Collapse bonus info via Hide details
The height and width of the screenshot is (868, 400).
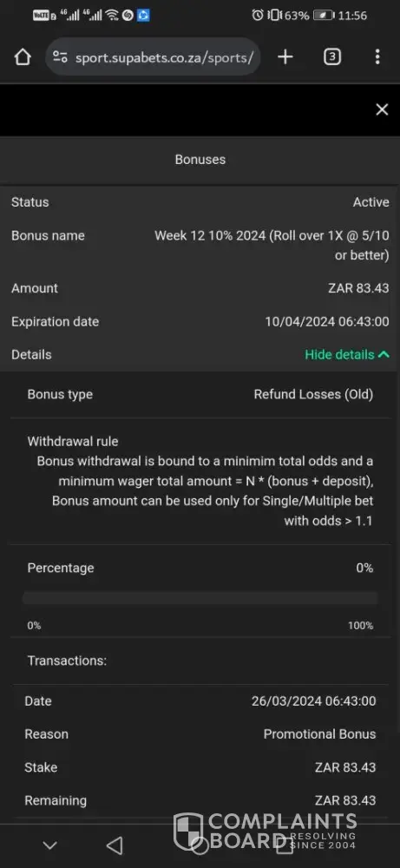click(x=339, y=354)
